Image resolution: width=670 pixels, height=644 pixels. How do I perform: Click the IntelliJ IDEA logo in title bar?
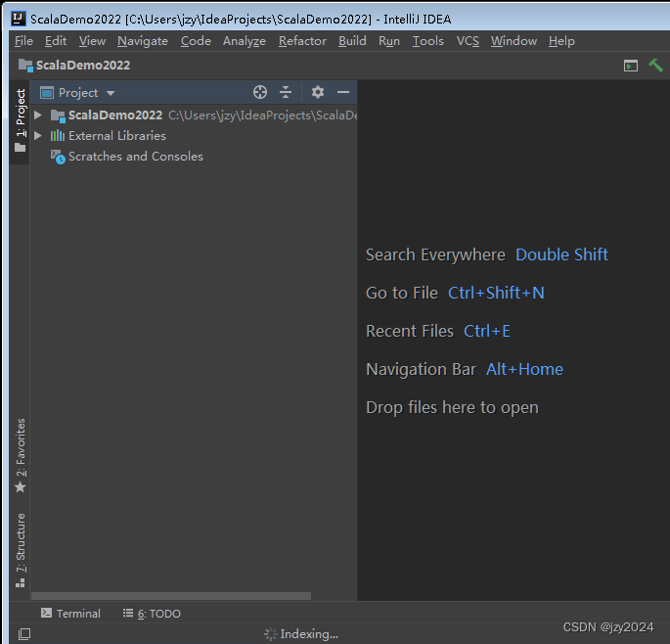(19, 19)
